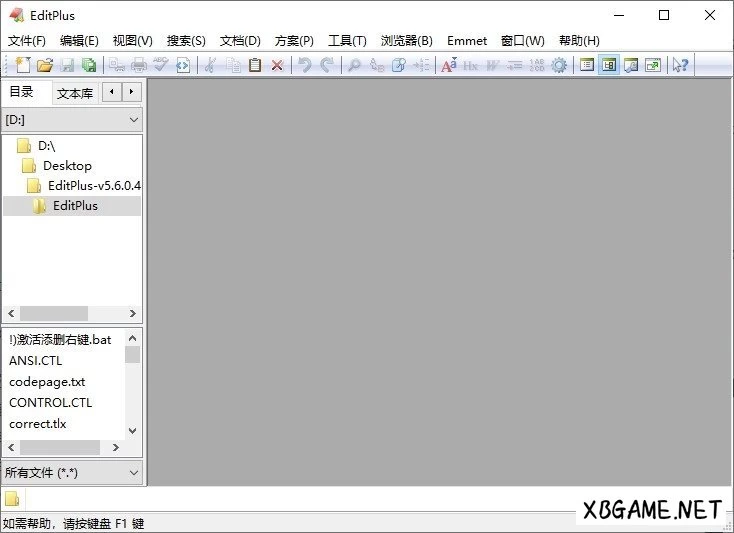
Task: Click the Open file folder icon
Action: coord(45,65)
